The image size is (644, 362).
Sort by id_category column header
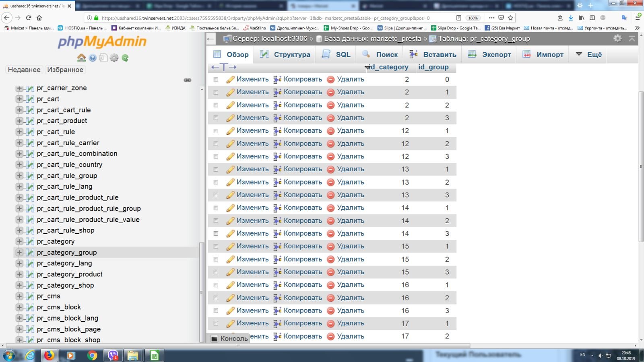click(x=388, y=67)
